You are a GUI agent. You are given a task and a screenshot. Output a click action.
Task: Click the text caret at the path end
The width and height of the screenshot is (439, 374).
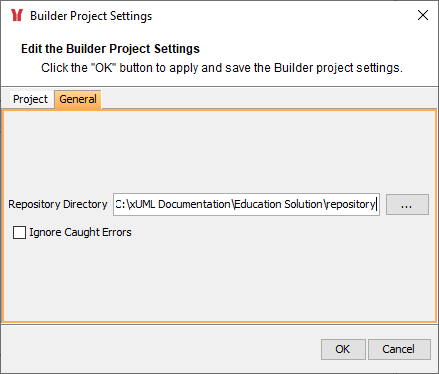coord(377,204)
